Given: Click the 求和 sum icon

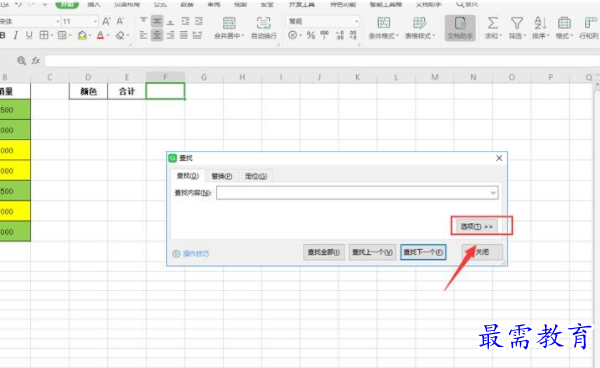Looking at the screenshot, I should [x=493, y=23].
